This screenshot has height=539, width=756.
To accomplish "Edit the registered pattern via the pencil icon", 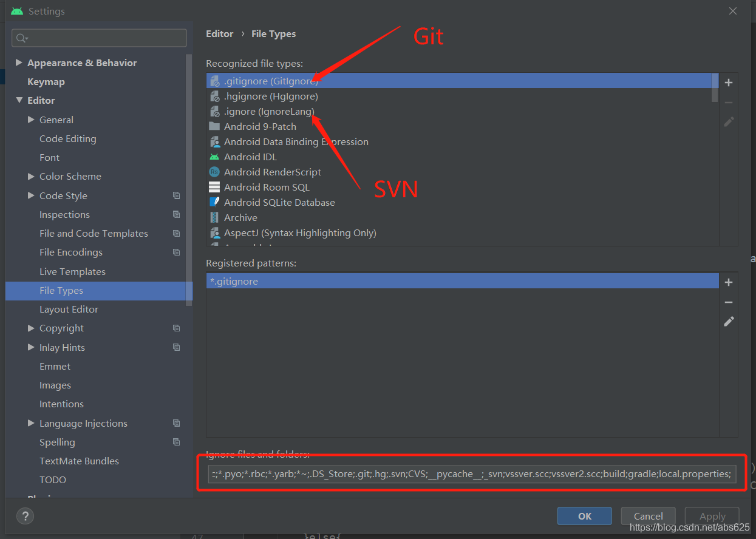I will click(728, 321).
